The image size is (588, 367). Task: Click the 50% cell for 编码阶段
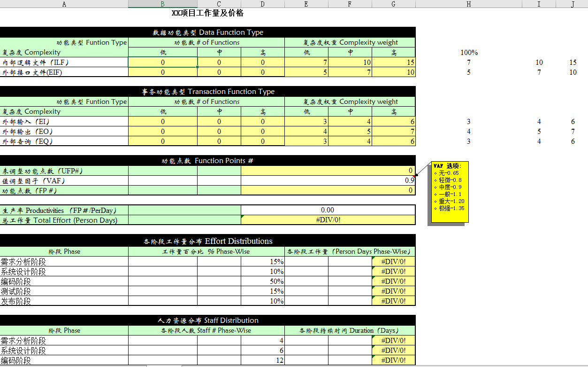coord(262,281)
